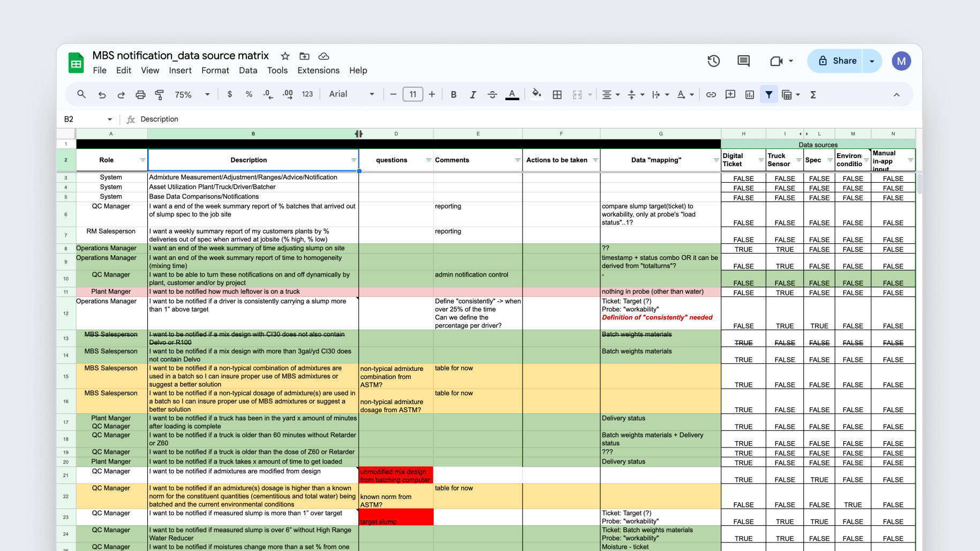The width and height of the screenshot is (980, 551).
Task: Open more number formats 123
Action: [307, 94]
